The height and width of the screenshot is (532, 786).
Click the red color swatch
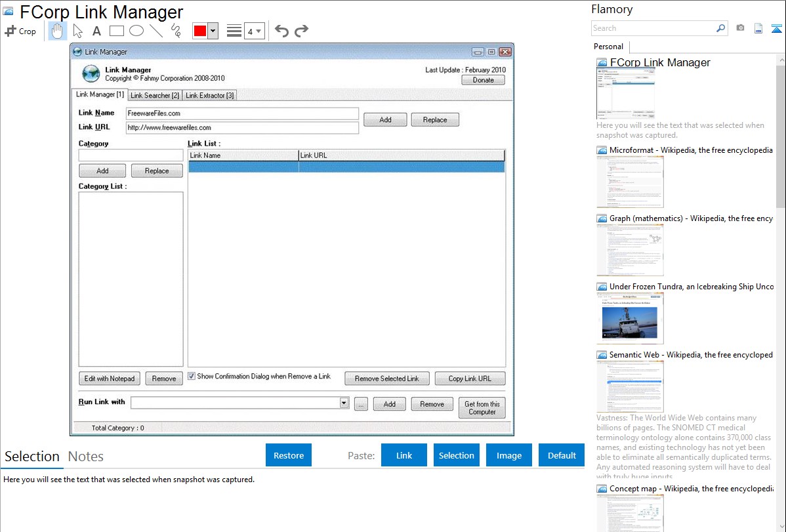click(x=200, y=31)
